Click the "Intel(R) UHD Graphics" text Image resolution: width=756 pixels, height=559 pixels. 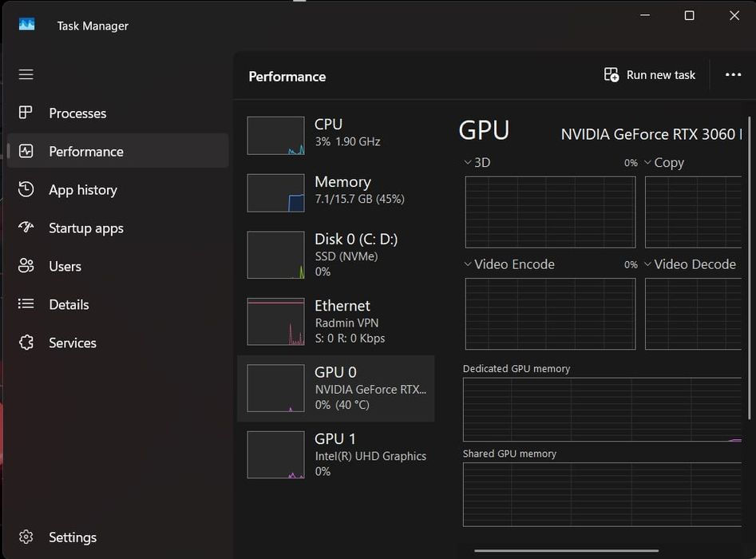coord(370,456)
